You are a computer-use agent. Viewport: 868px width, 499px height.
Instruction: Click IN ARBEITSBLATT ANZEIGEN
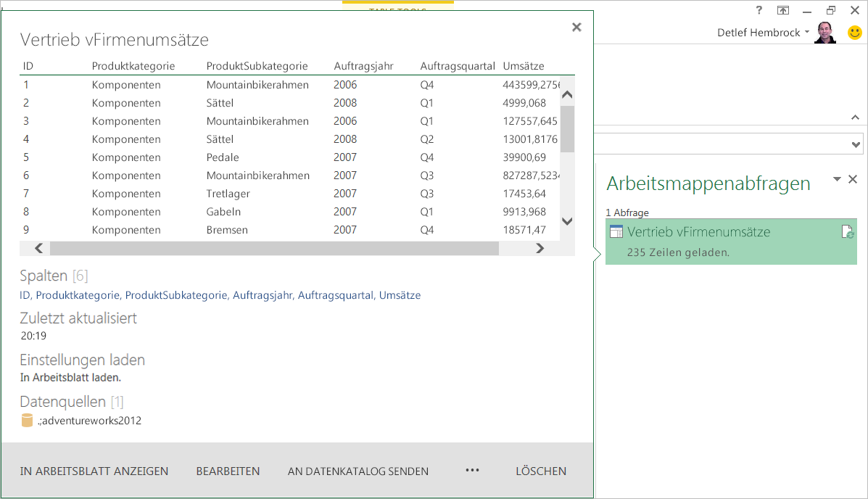tap(94, 471)
